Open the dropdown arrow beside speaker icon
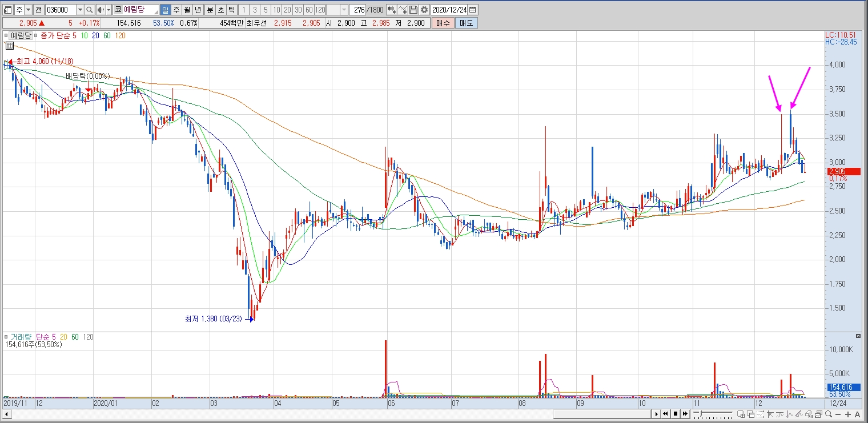This screenshot has height=423, width=868. pyautogui.click(x=108, y=10)
